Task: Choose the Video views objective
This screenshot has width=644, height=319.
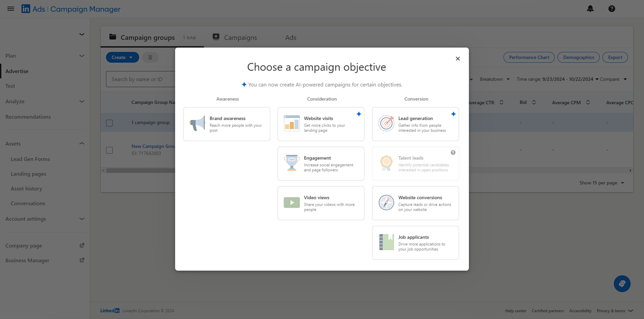Action: (321, 203)
